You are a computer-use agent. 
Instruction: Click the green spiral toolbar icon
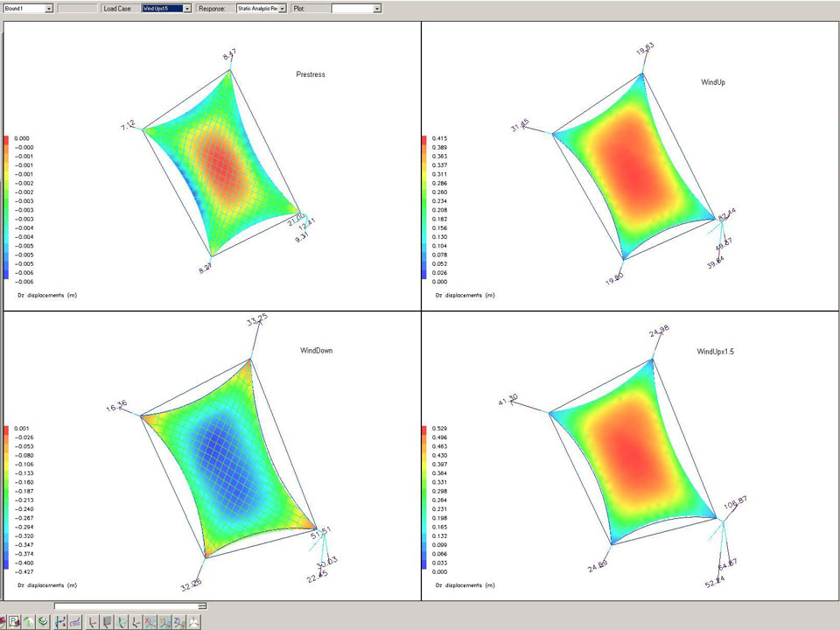43,621
